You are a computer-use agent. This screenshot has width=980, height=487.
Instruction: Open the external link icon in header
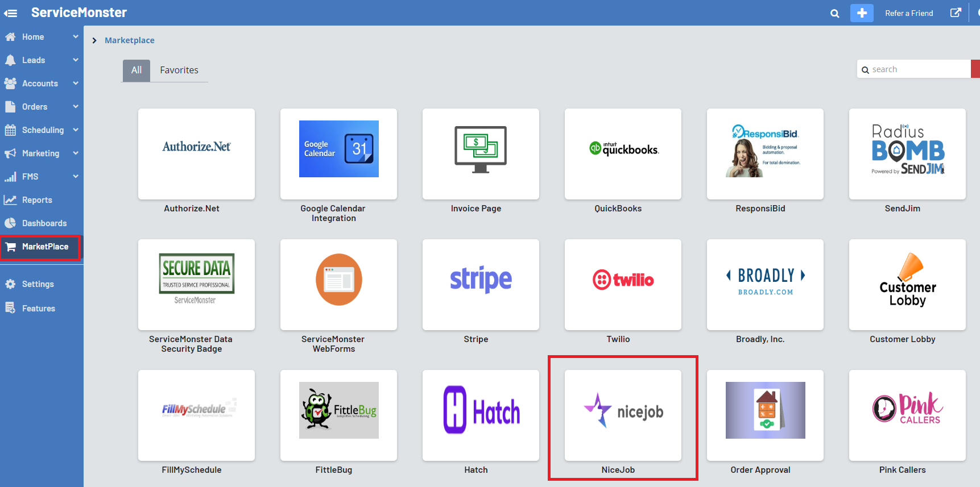tap(956, 13)
